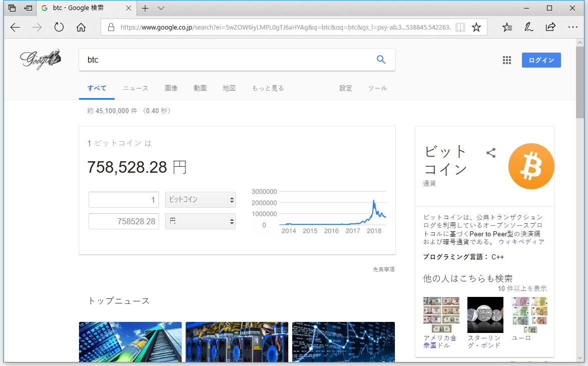Open the ツール menu
588x366 pixels.
pyautogui.click(x=377, y=88)
